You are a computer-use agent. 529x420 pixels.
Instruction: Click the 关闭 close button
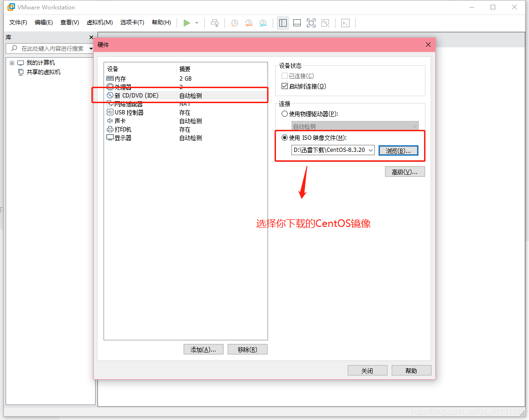point(367,370)
